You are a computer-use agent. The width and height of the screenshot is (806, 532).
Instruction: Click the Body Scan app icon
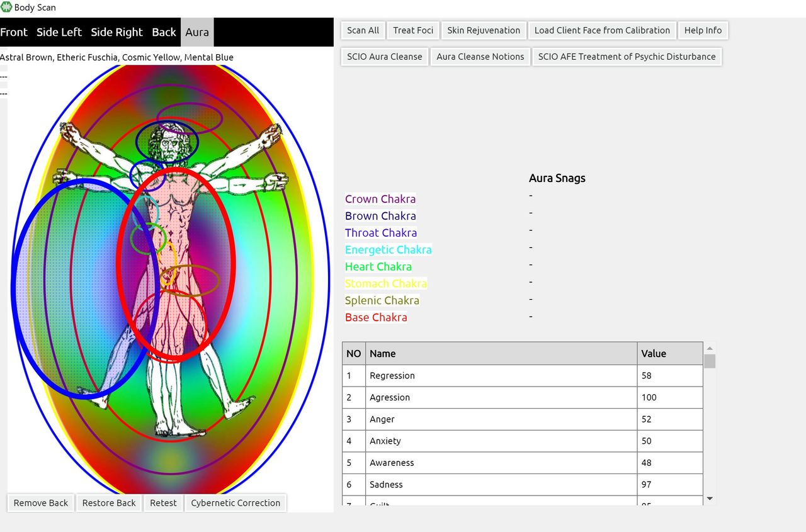tap(6, 8)
